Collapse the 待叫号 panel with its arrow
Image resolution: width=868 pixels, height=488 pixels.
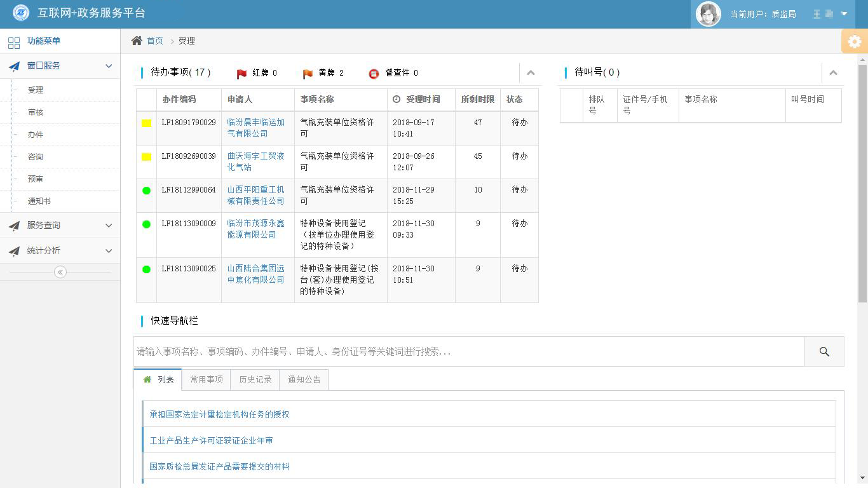834,73
